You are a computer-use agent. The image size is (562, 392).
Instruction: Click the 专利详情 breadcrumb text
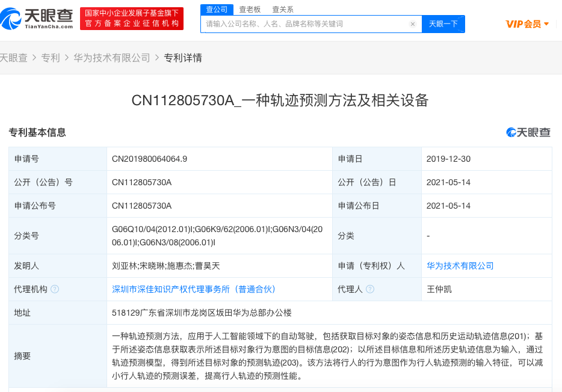pyautogui.click(x=183, y=58)
